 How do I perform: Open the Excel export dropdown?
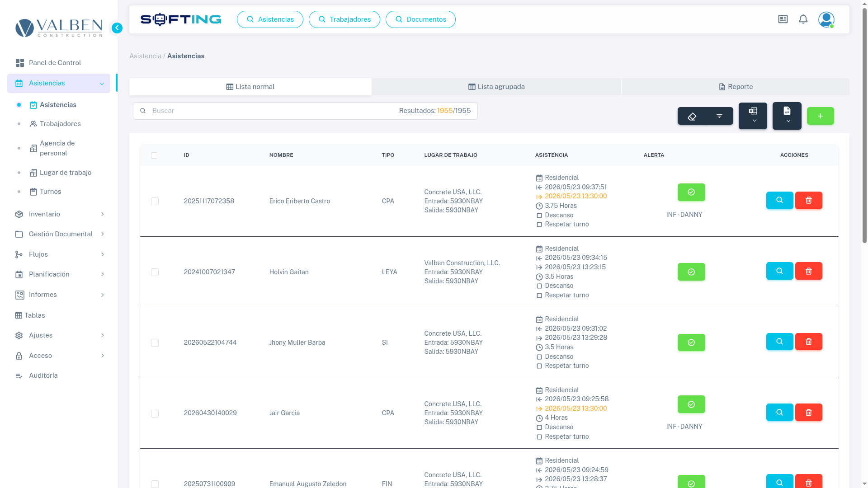tap(753, 116)
